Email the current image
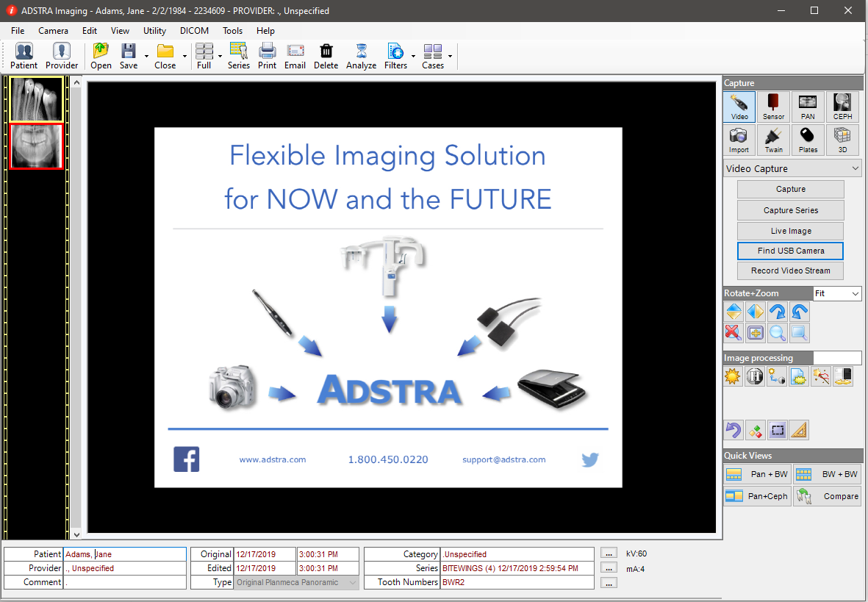The image size is (868, 602). 295,56
